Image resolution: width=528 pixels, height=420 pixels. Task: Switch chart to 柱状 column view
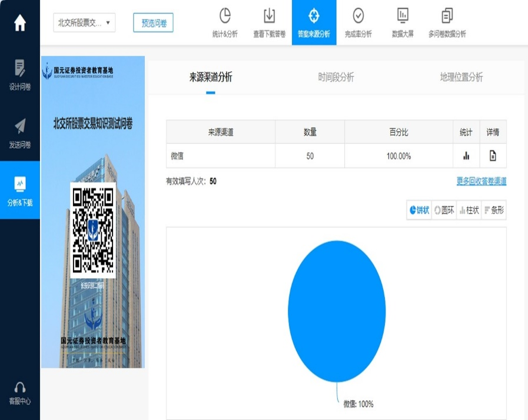coord(469,210)
